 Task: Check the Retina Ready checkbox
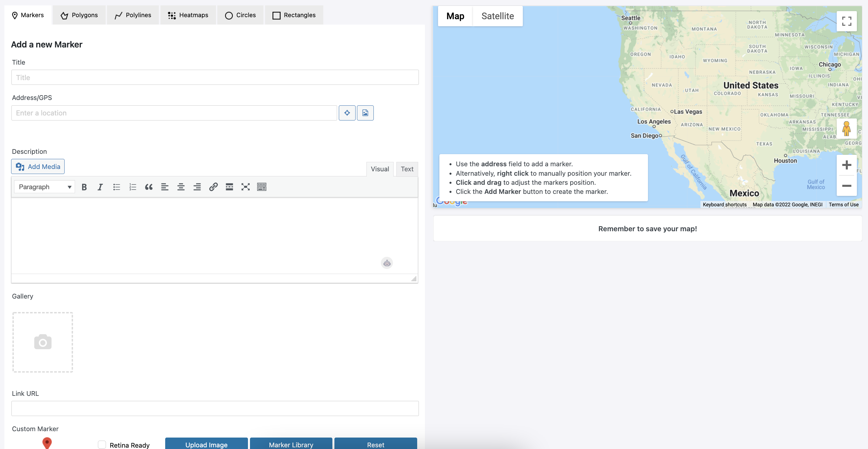pyautogui.click(x=102, y=445)
